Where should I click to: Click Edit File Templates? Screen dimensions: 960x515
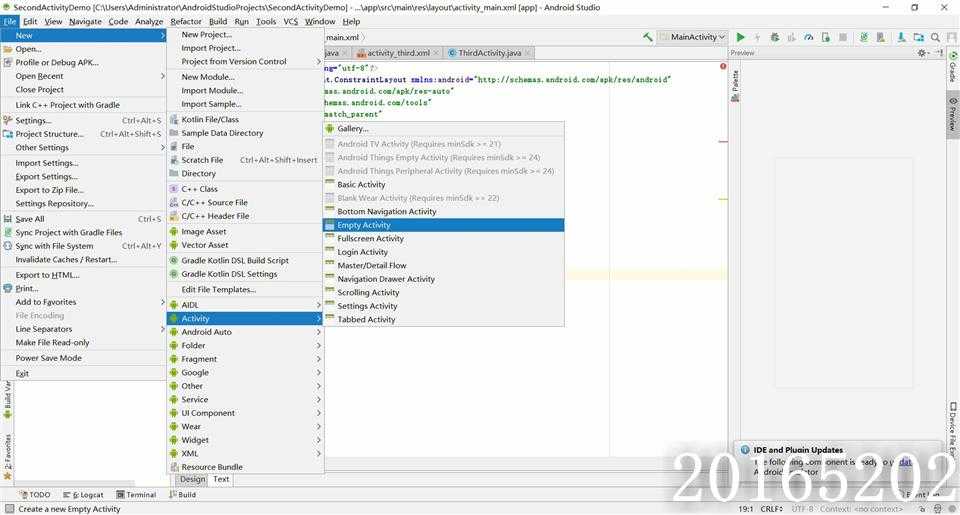tap(245, 290)
